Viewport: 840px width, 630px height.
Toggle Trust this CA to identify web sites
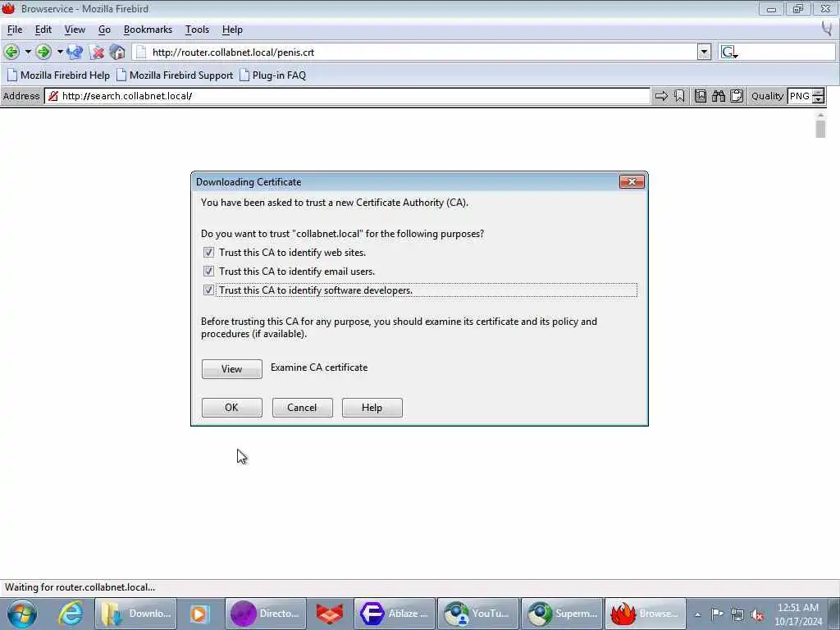pos(208,253)
